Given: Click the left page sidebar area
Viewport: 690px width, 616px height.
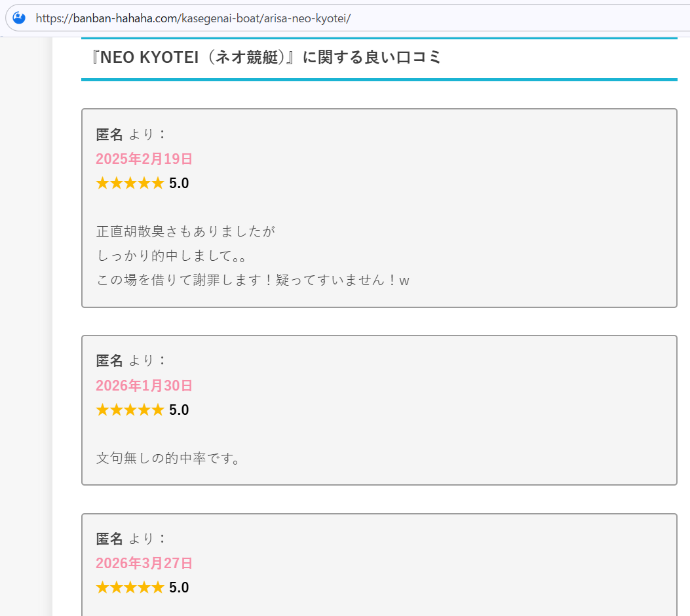Looking at the screenshot, I should 26,328.
